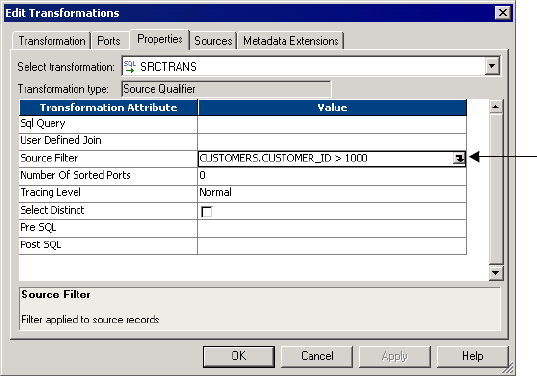Select the Source Filter attribute label
Viewport: 537px width, 376px height.
pyautogui.click(x=49, y=158)
